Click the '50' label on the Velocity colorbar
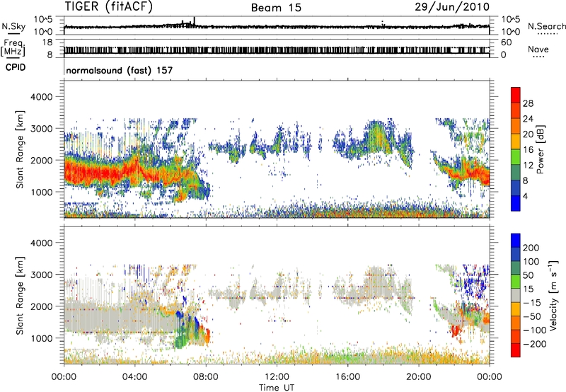 point(528,275)
